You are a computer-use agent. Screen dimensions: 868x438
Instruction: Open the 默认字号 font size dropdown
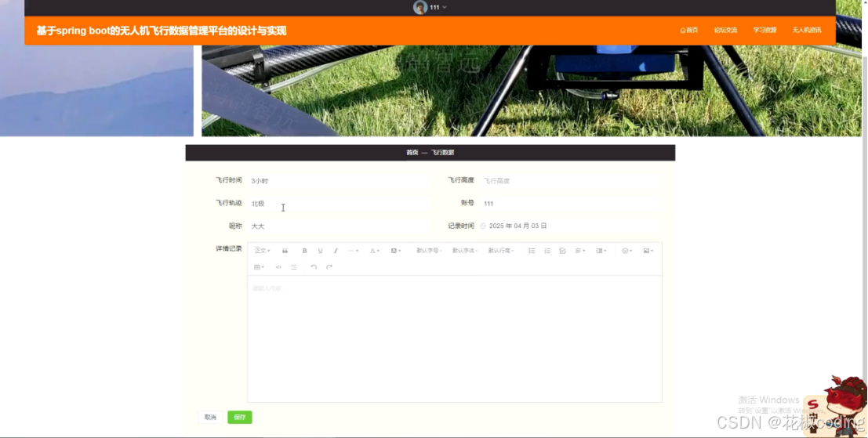point(429,251)
